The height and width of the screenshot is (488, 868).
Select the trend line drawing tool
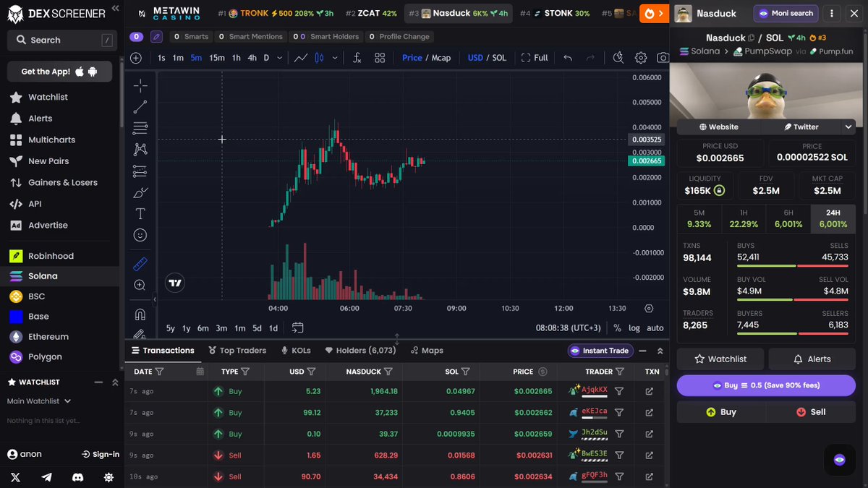click(x=140, y=107)
